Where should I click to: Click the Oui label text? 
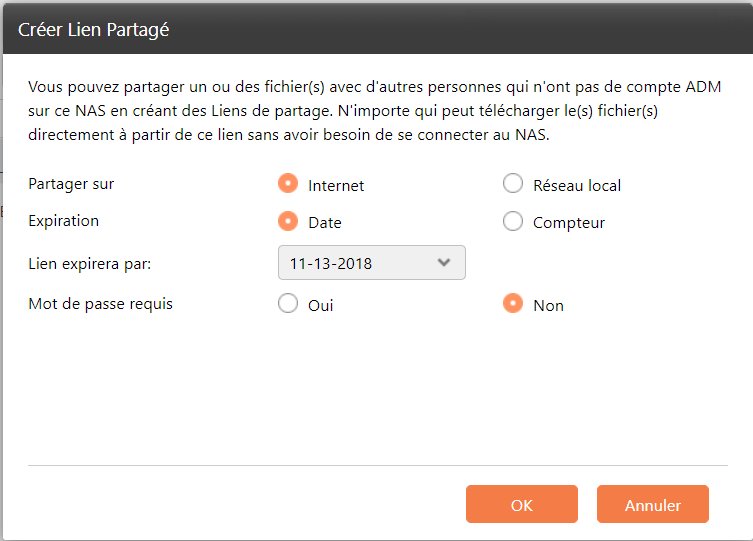[321, 305]
